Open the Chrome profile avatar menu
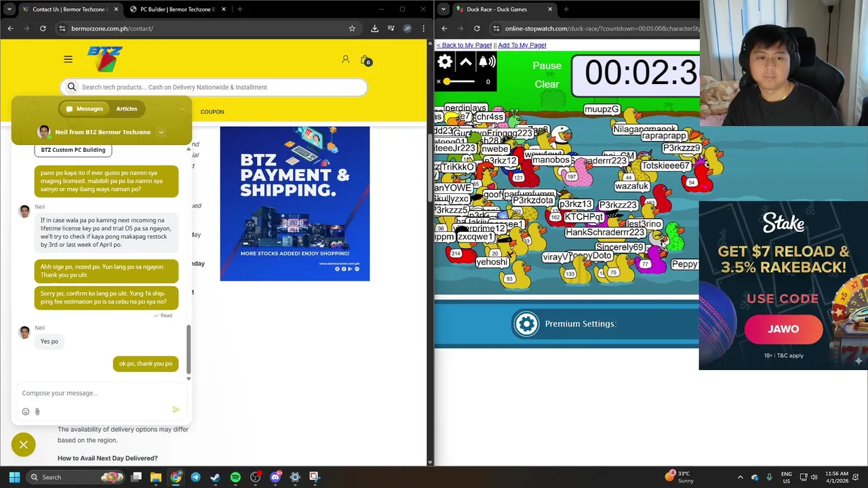 pyautogui.click(x=407, y=28)
